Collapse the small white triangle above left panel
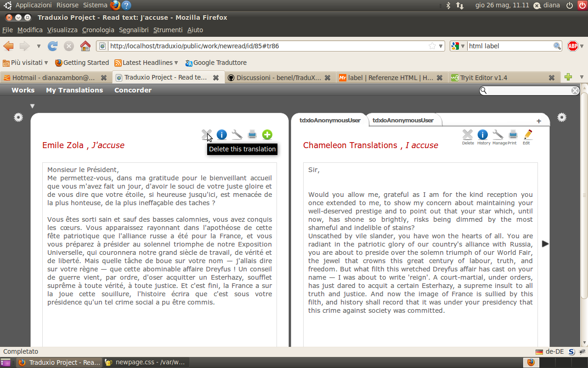588x368 pixels. (x=32, y=106)
